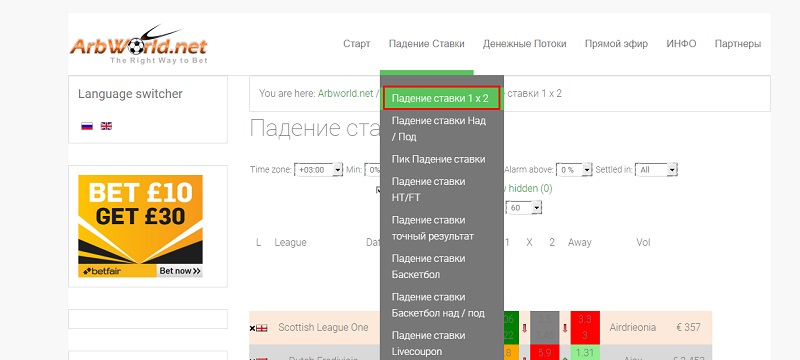The width and height of the screenshot is (800, 360).
Task: Click the red 3.3 / 3 odds cell
Action: click(585, 328)
